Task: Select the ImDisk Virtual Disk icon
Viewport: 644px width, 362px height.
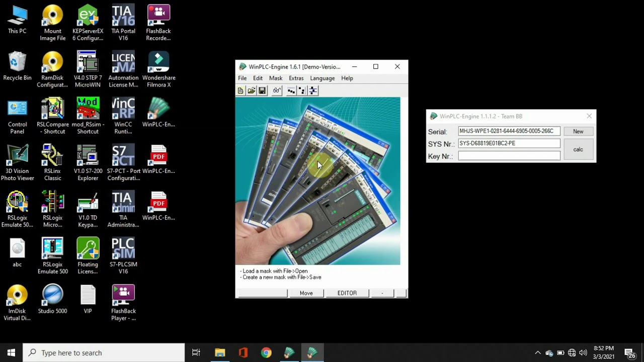Action: coord(17,303)
